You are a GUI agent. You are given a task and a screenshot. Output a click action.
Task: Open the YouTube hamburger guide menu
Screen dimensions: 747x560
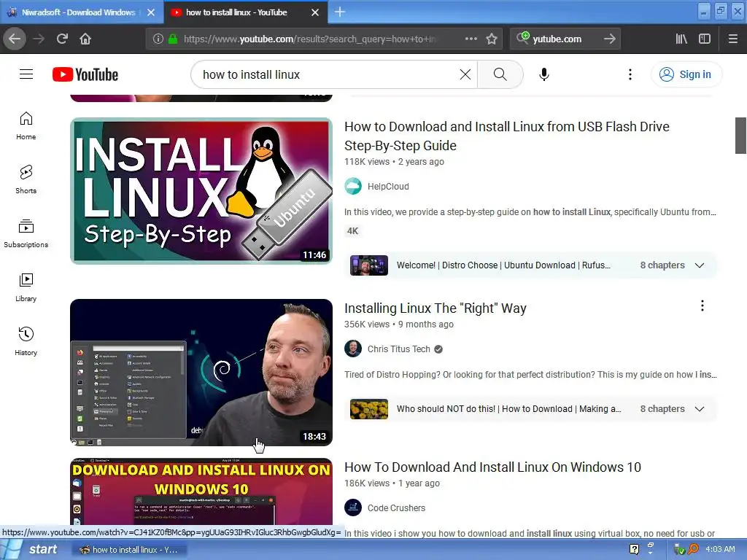tap(26, 74)
